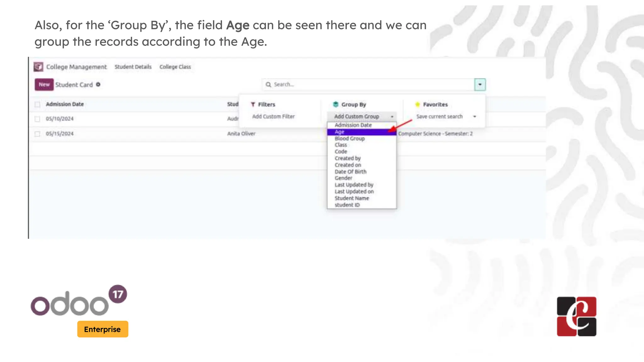Click the search magnifier icon
This screenshot has width=644, height=362.
[x=268, y=85]
